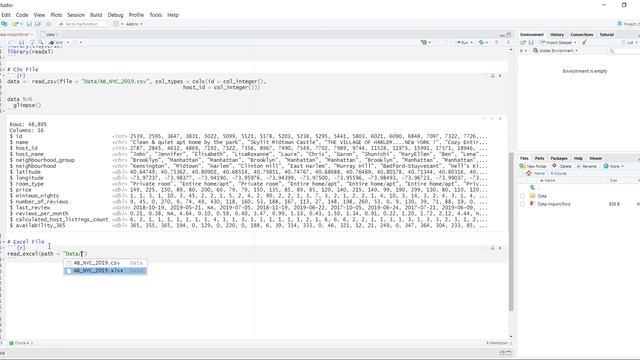Open the Chunk 4 navigator in status bar

22,343
